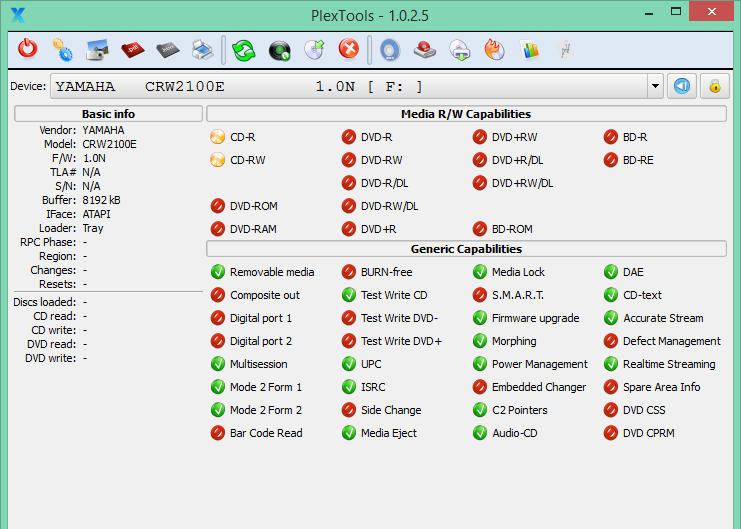Image resolution: width=741 pixels, height=529 pixels.
Task: Click the Media R/W Capabilities header
Action: (x=466, y=114)
